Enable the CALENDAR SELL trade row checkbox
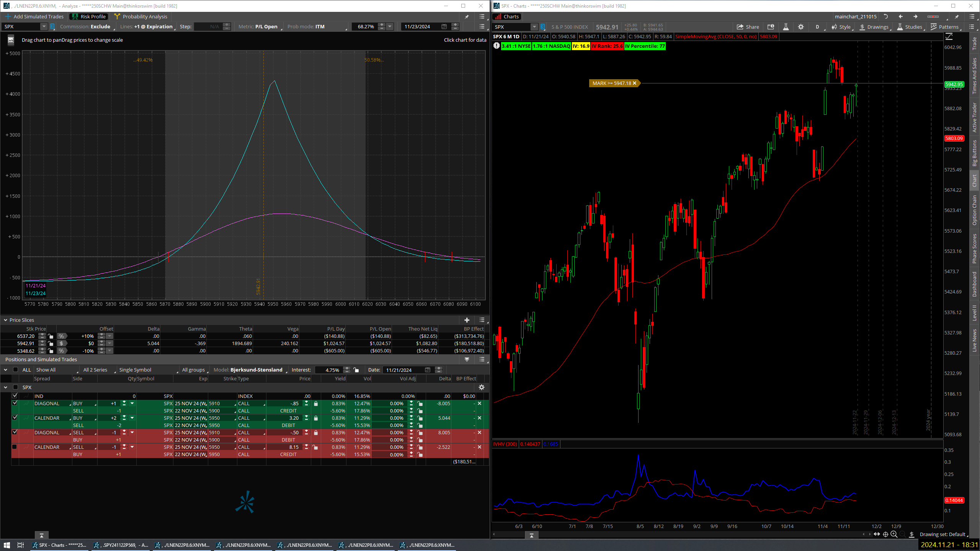Image resolution: width=980 pixels, height=551 pixels. [15, 447]
